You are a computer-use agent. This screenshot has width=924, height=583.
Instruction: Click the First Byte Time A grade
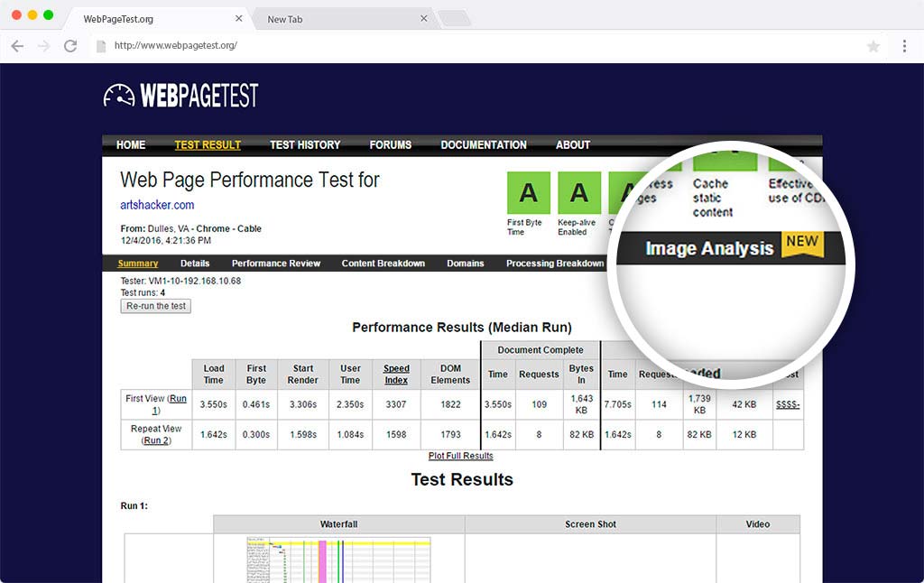529,193
